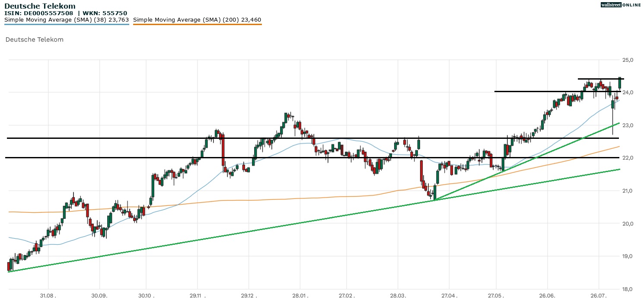
Task: Click the blue SMA 38 legend line
Action: point(67,24)
